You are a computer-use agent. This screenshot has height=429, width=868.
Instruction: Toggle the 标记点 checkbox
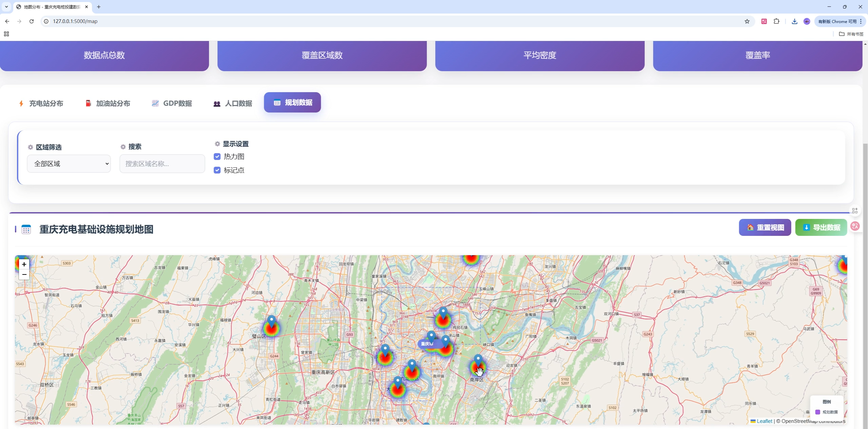[x=217, y=170]
